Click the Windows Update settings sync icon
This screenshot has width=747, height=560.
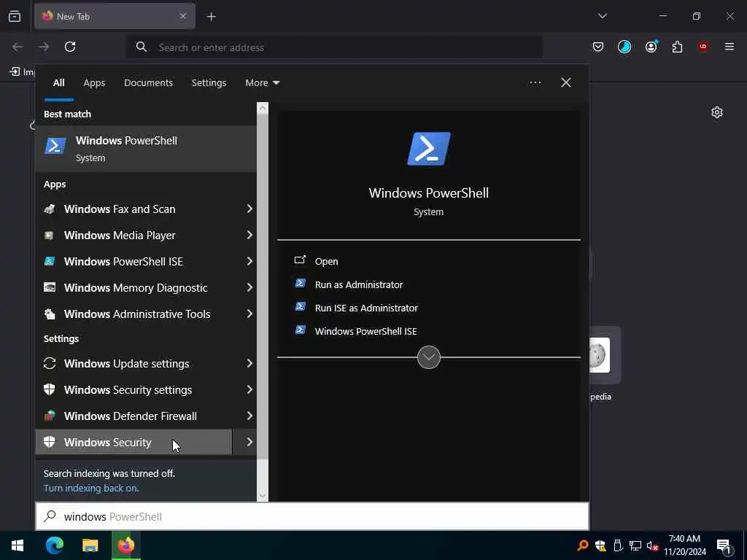tap(50, 363)
